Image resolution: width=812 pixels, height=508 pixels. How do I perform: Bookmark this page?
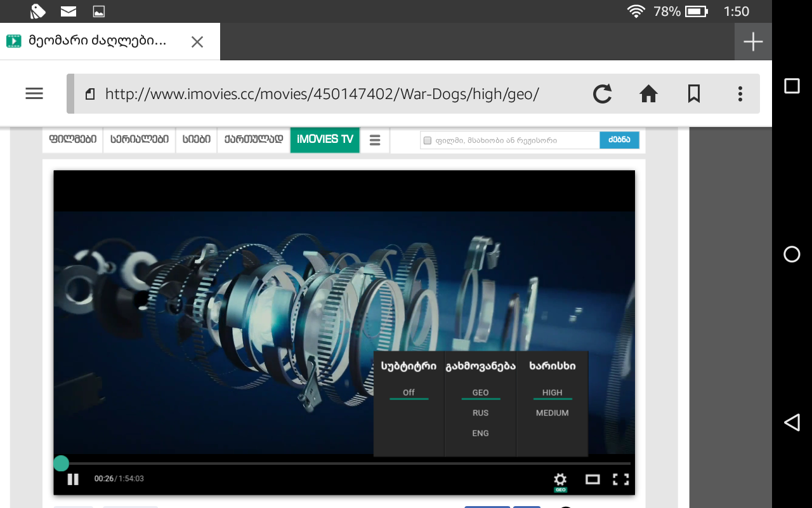[694, 94]
